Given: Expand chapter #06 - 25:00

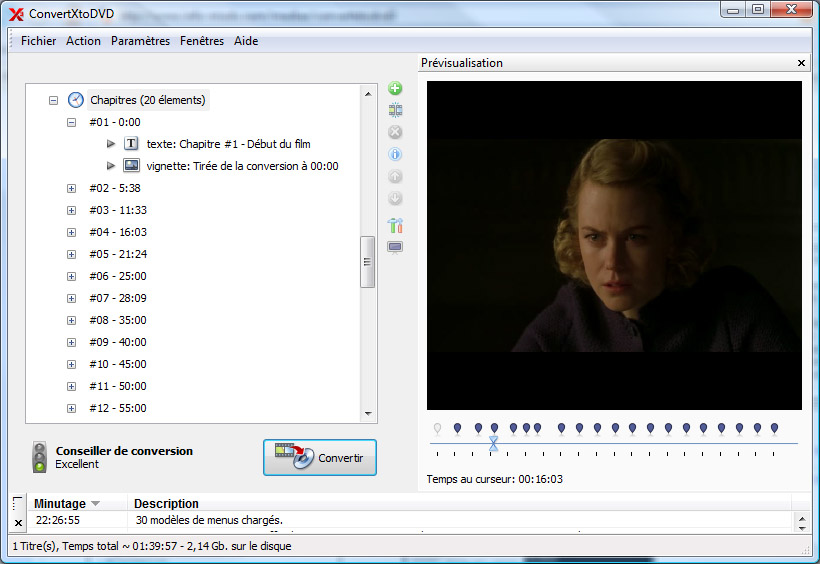Looking at the screenshot, I should (x=72, y=276).
